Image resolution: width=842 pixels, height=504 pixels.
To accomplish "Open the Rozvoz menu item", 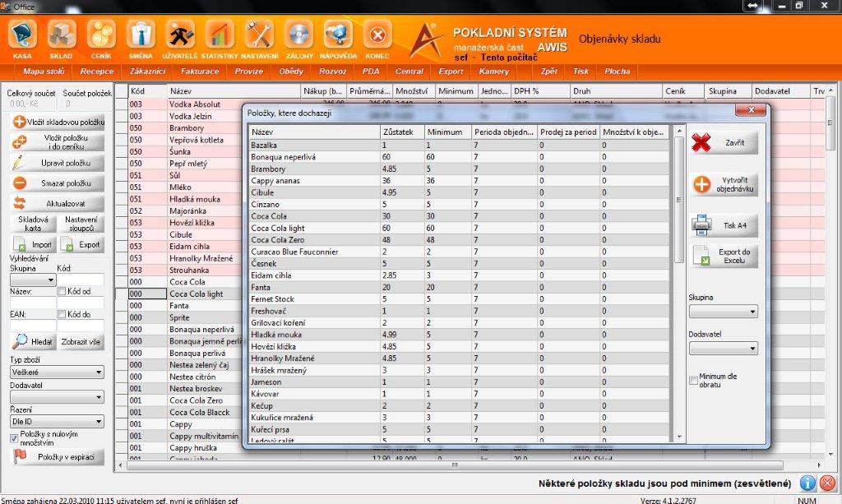I will (333, 72).
